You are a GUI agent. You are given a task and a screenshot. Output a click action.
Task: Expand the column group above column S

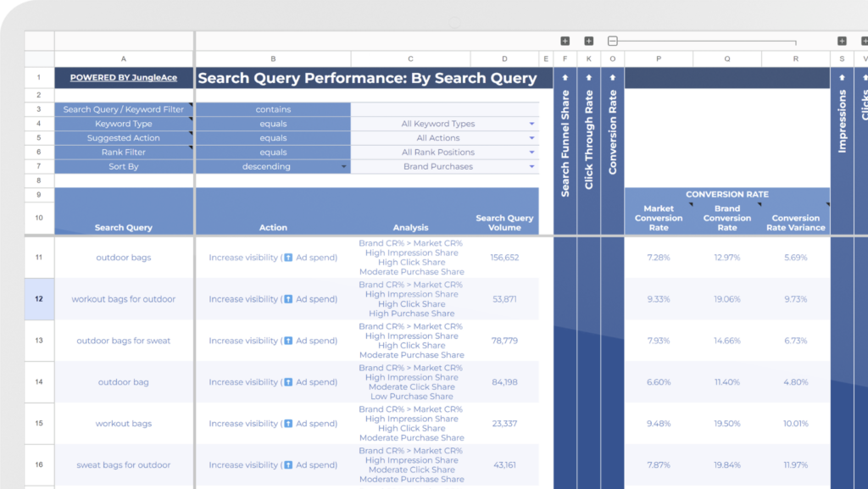click(842, 41)
